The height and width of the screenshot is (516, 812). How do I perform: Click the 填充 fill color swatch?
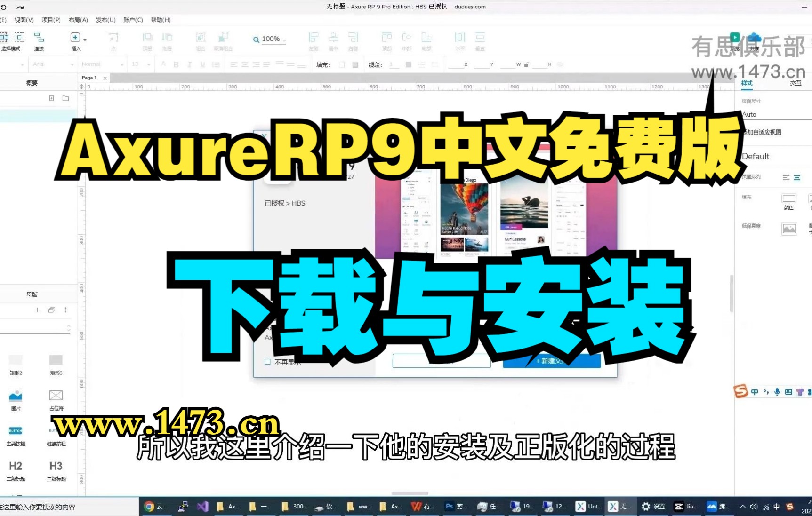click(x=342, y=64)
